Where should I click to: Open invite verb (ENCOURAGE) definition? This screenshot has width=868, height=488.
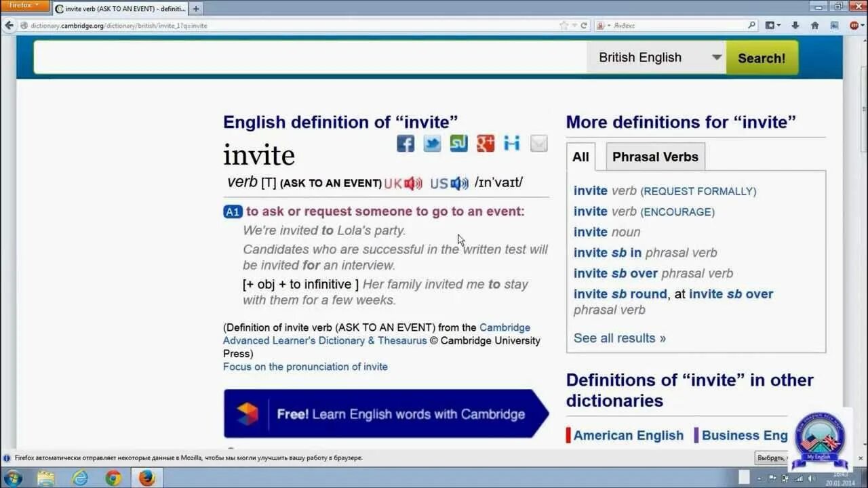point(644,211)
